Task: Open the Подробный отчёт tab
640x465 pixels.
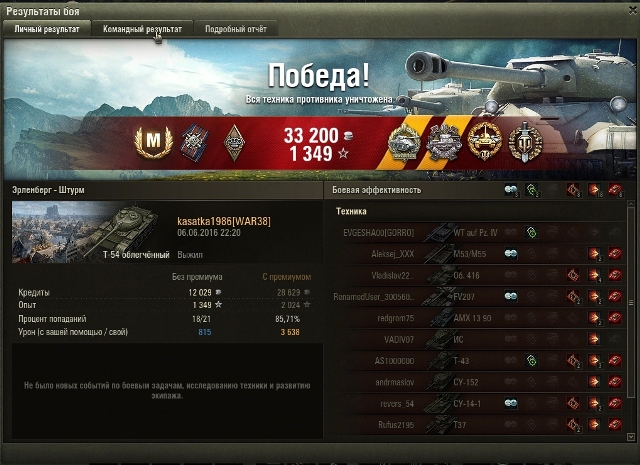Action: tap(236, 29)
